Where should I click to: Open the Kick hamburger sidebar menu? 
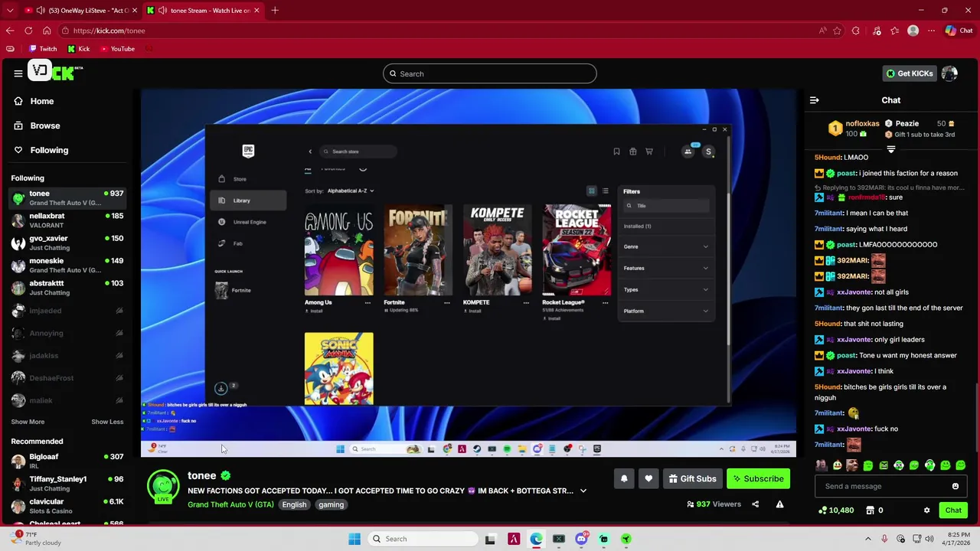pyautogui.click(x=18, y=73)
